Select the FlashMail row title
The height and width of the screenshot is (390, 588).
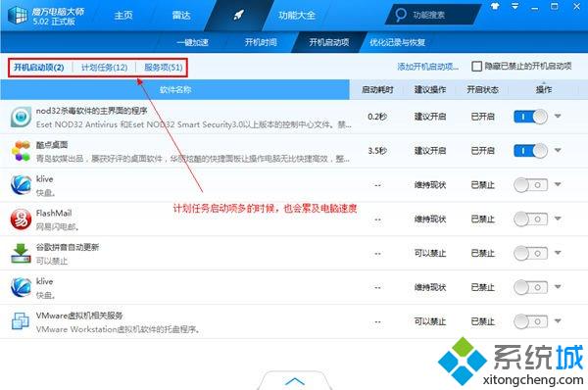(x=54, y=213)
